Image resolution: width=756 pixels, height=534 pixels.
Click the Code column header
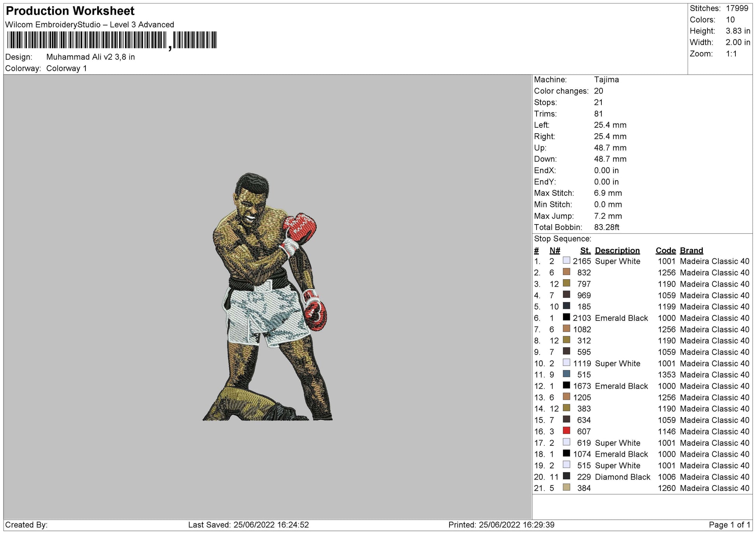[665, 250]
